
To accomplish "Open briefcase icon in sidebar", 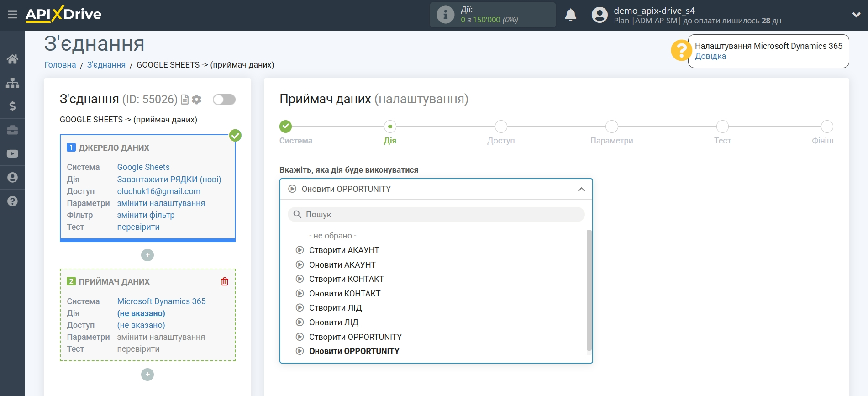I will click(12, 130).
